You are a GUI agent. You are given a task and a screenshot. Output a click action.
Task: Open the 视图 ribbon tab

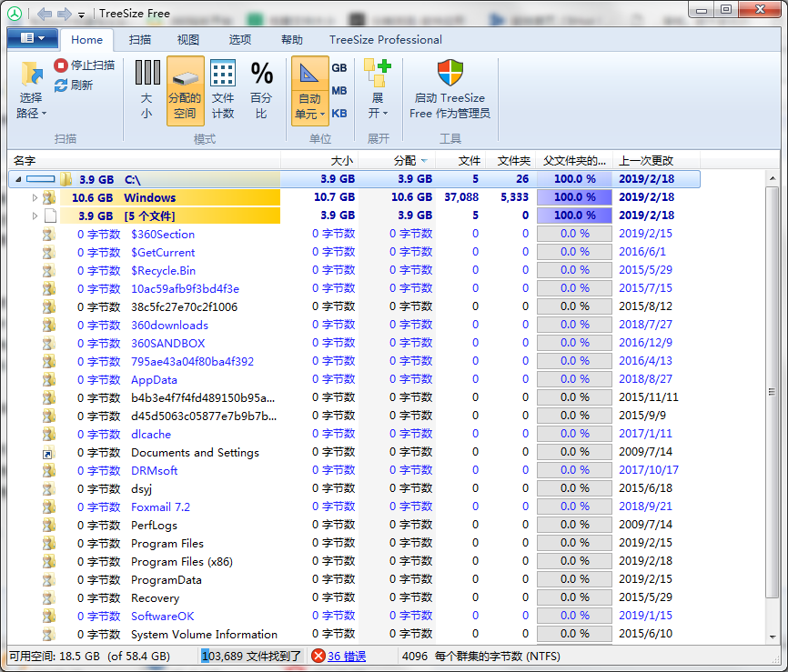(188, 40)
